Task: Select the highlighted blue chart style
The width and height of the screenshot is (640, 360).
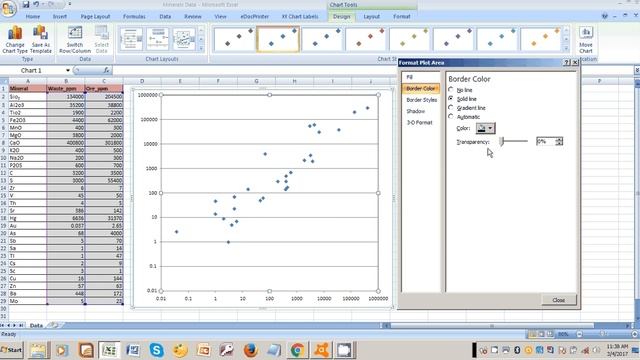Action: point(278,39)
